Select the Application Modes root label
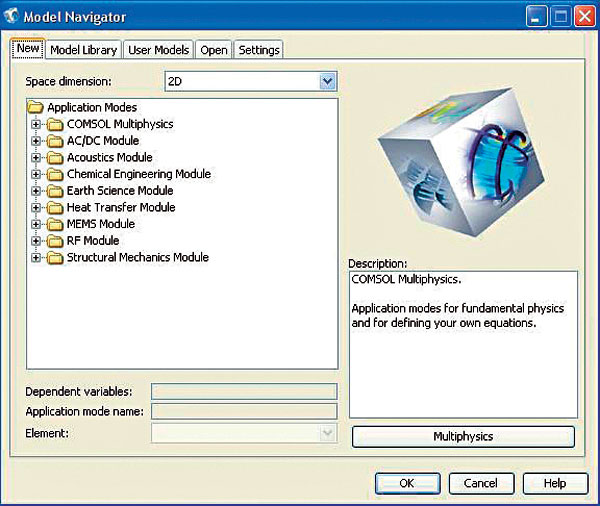 (x=92, y=107)
